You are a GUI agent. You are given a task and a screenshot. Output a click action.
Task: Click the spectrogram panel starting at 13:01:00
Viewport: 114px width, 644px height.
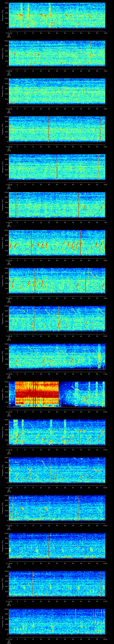coord(57,16)
